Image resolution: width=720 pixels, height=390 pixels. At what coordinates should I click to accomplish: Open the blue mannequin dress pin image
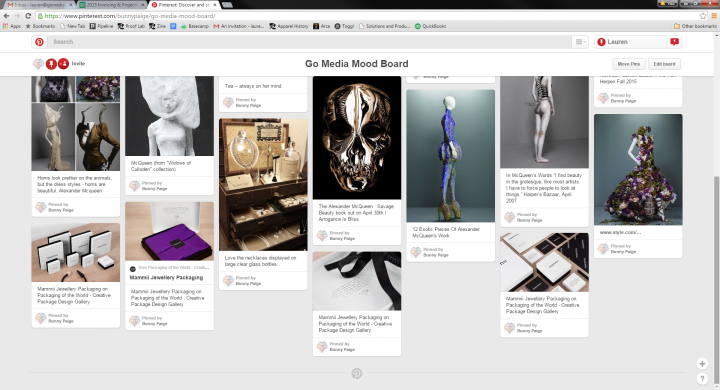450,156
